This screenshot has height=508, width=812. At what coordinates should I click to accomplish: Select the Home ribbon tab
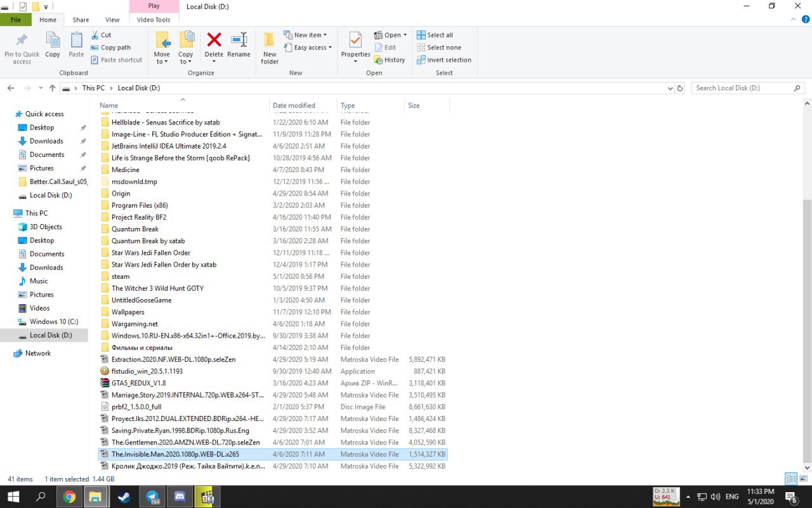48,20
